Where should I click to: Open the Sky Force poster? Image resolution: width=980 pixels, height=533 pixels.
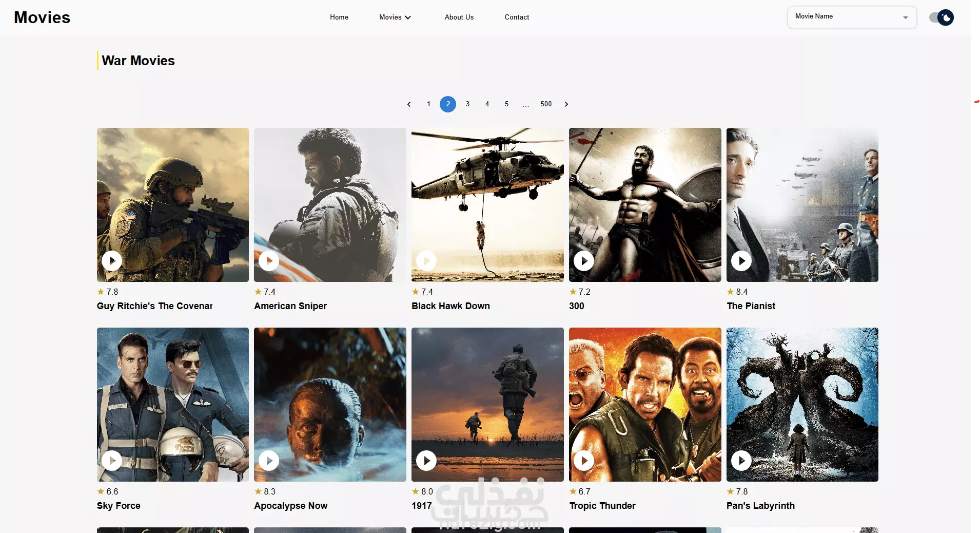(x=173, y=405)
